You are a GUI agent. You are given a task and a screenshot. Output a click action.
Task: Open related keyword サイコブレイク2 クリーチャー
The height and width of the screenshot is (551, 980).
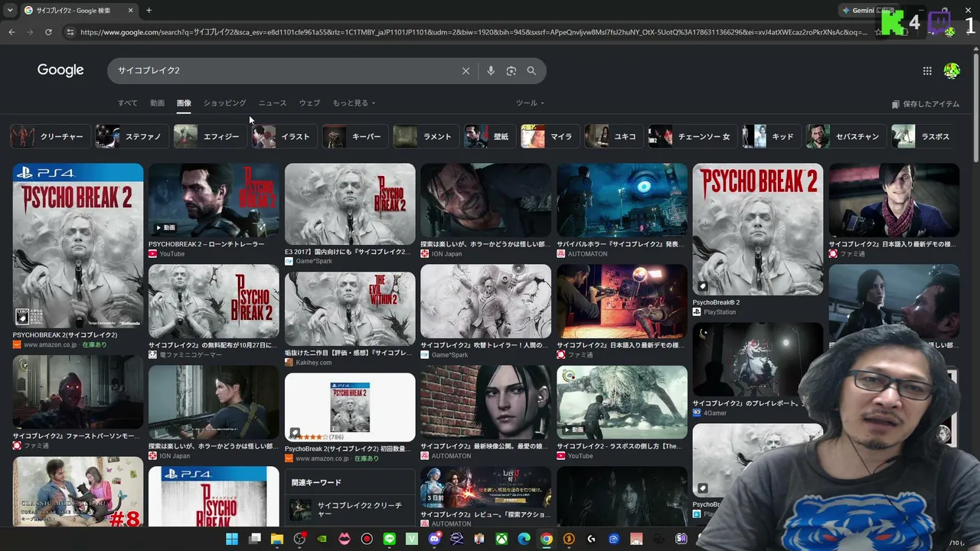tap(350, 510)
